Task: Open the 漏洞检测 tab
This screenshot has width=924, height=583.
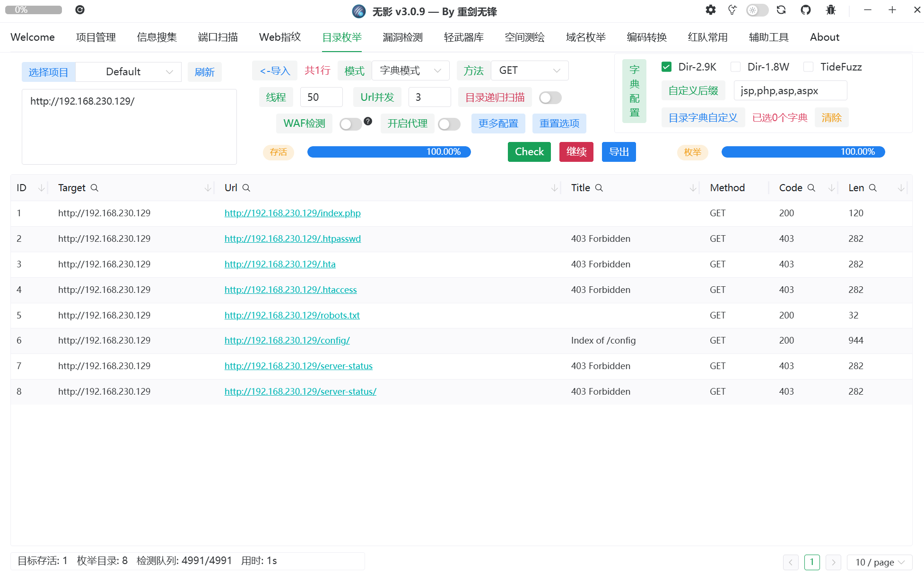Action: coord(402,37)
